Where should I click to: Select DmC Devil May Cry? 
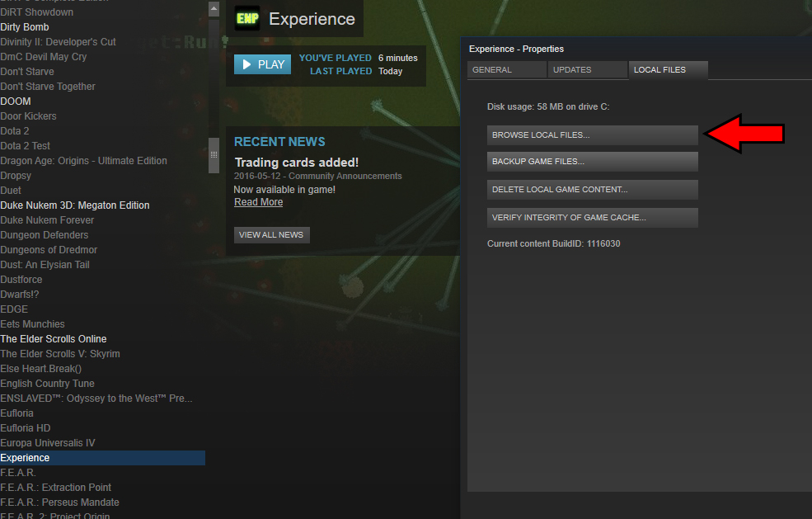point(44,56)
